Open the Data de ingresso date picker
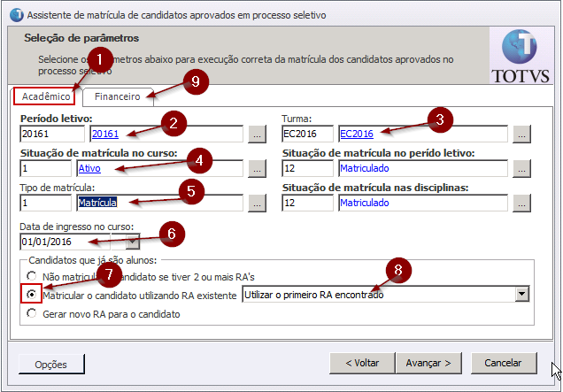The height and width of the screenshot is (392, 563). click(x=133, y=242)
